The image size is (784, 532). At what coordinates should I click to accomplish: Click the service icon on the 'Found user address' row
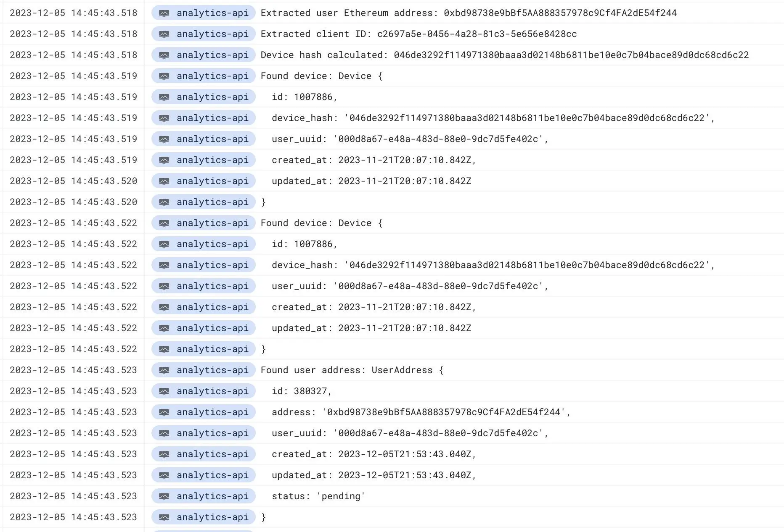pyautogui.click(x=164, y=370)
